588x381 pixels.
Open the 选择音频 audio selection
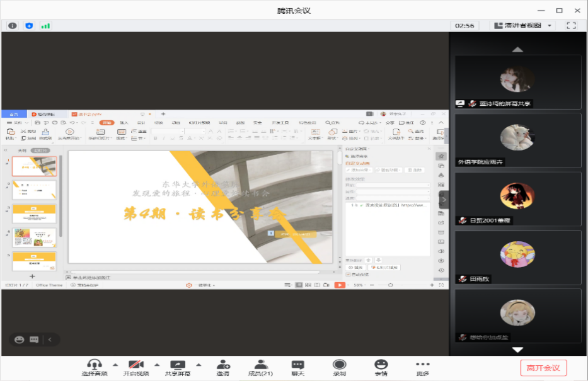click(x=95, y=367)
